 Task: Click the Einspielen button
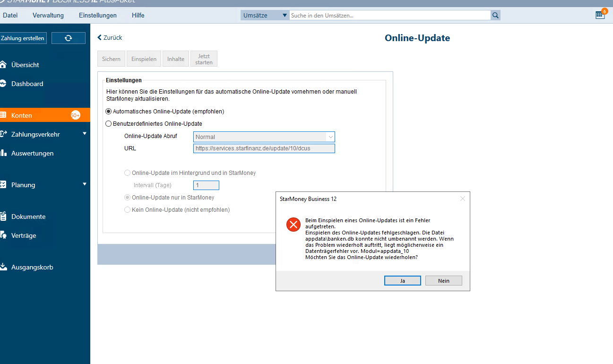(144, 59)
